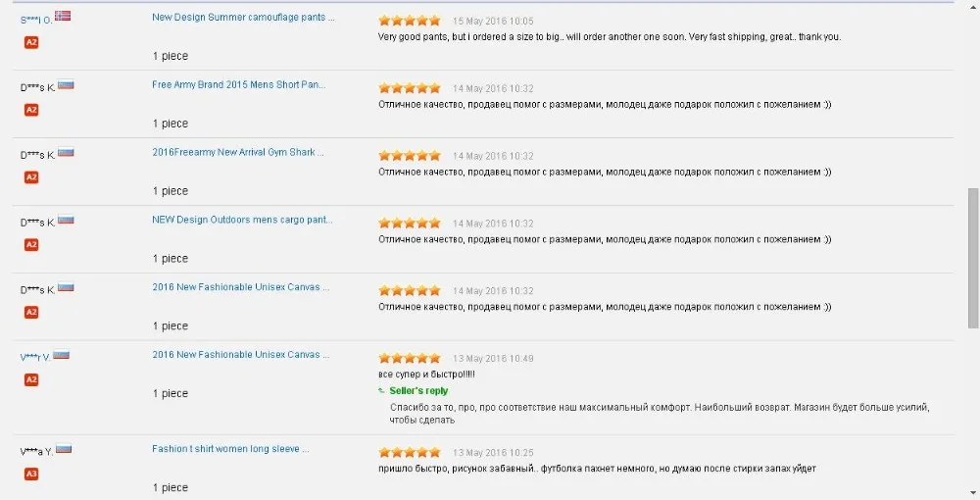Open New Design Summer camouflage pants link
The image size is (980, 500).
243,18
